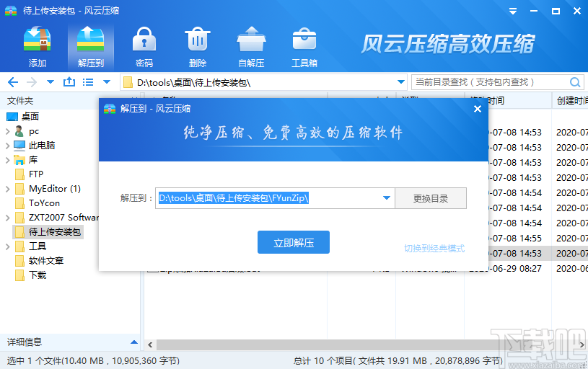Expand the 此电脑 tree node
The image size is (588, 369).
(7, 146)
